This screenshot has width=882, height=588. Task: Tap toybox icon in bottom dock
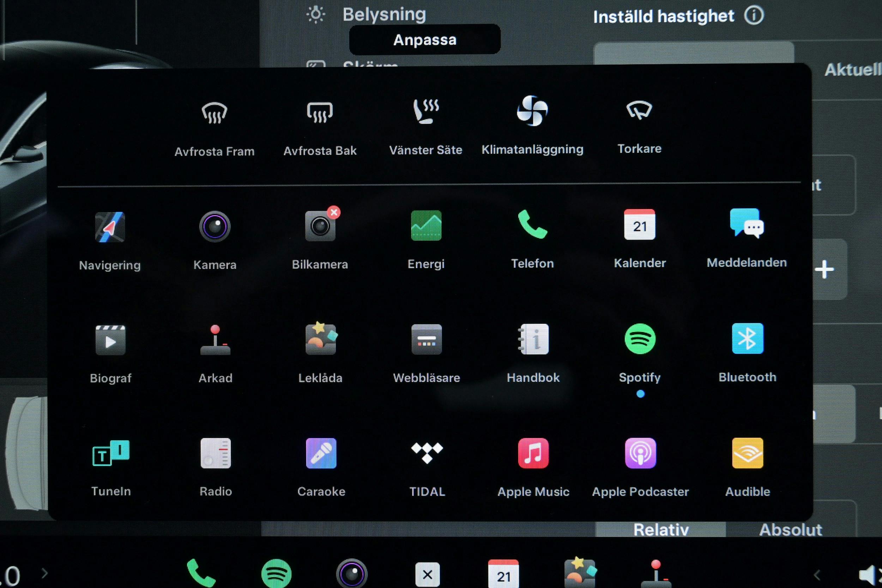click(x=580, y=572)
